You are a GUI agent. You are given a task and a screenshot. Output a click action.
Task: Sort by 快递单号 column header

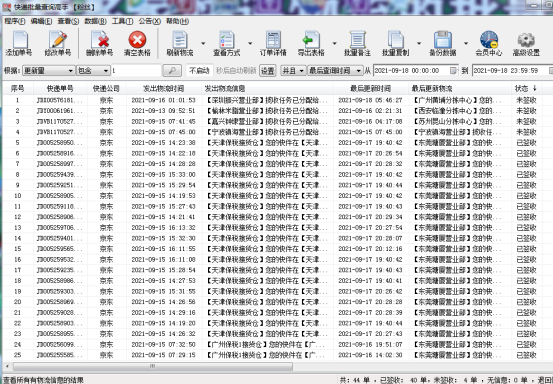[60, 89]
